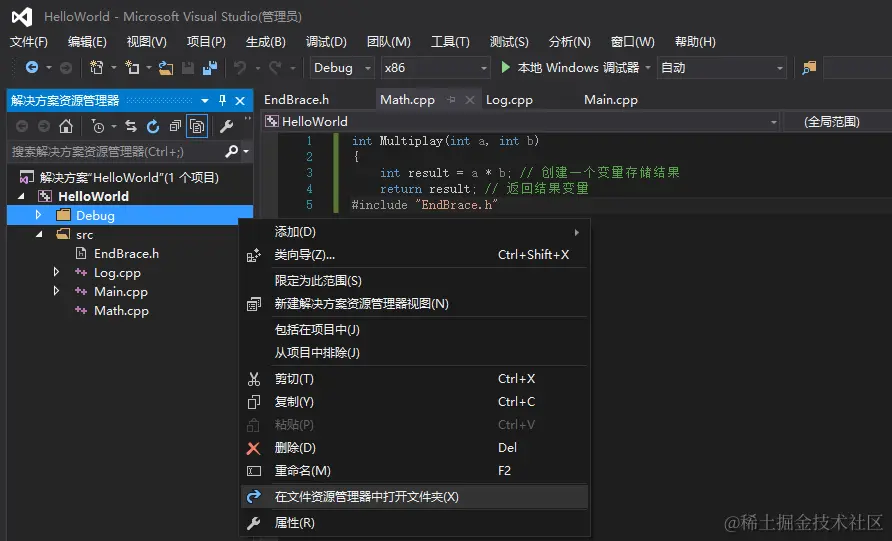Click the Navigate Backward arrow in toolbar

pos(32,68)
